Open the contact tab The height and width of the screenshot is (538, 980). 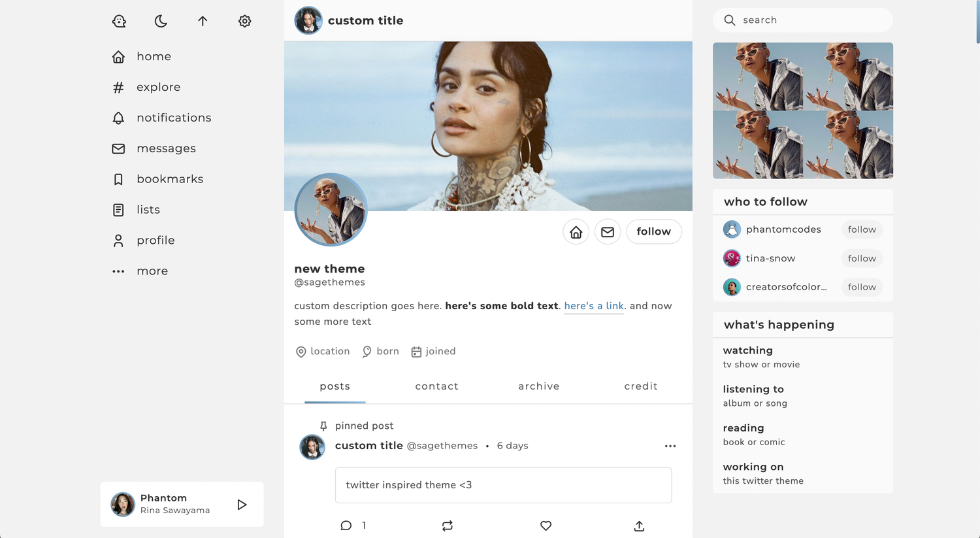pos(436,386)
